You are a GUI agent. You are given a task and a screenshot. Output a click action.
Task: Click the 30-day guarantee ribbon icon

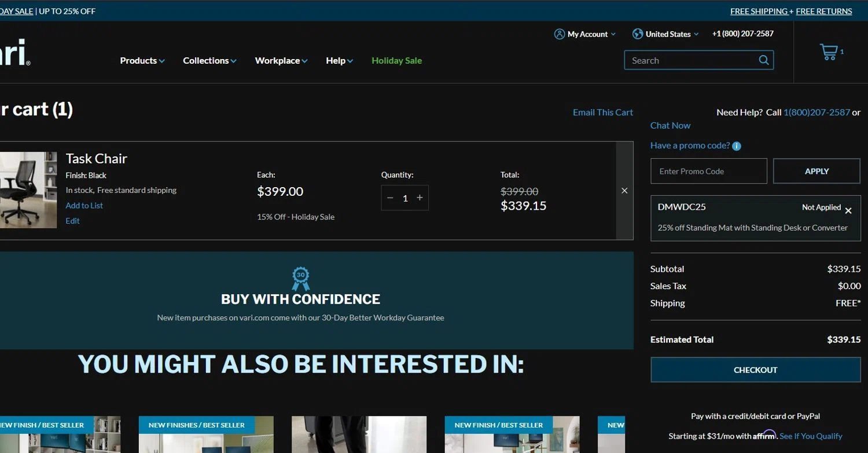pyautogui.click(x=300, y=279)
